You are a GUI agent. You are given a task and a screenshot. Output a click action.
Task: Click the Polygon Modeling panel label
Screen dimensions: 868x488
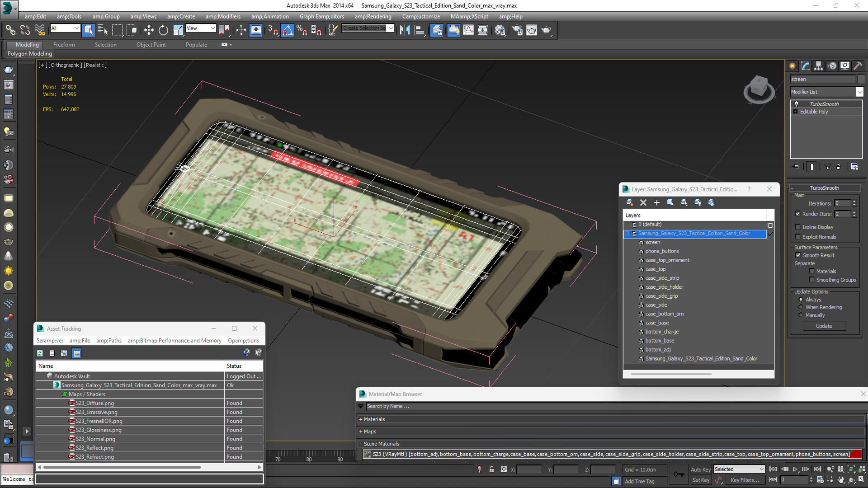29,54
